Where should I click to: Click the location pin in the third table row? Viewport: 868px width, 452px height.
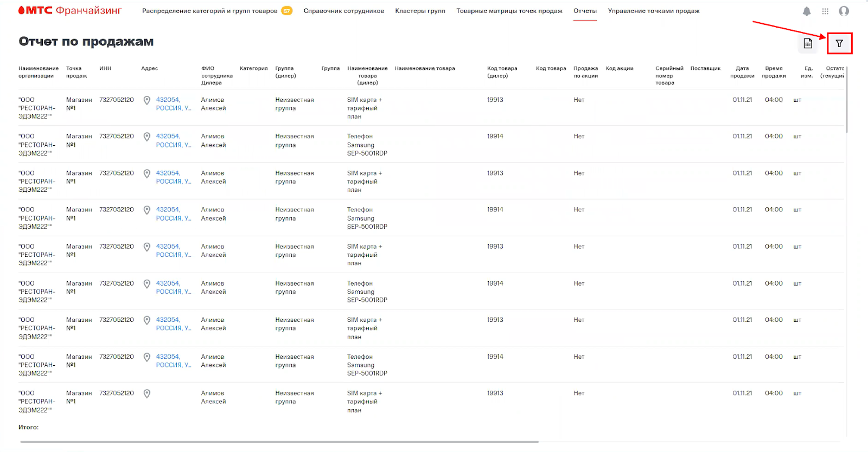pyautogui.click(x=146, y=173)
